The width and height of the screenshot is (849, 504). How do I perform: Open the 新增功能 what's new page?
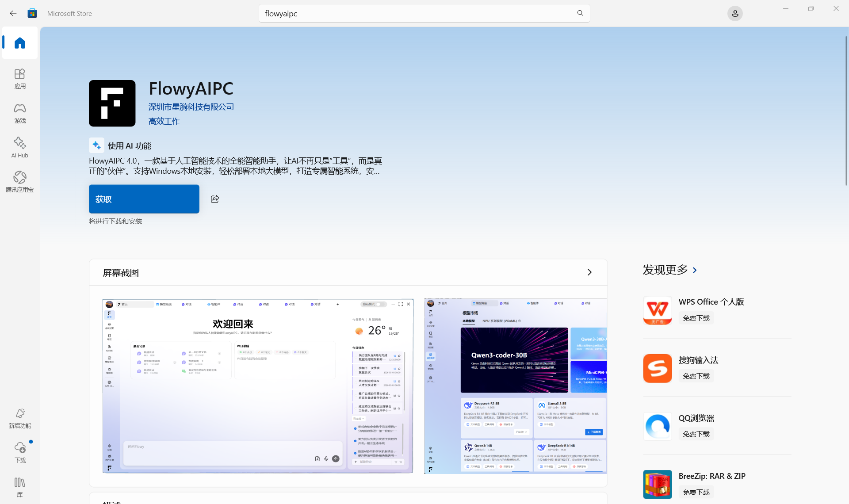pos(20,418)
